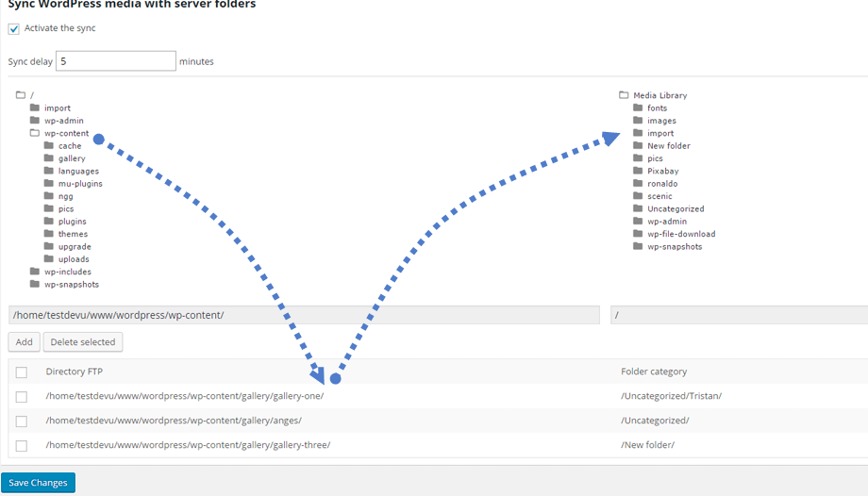Click the wp-includes folder icon

(35, 272)
